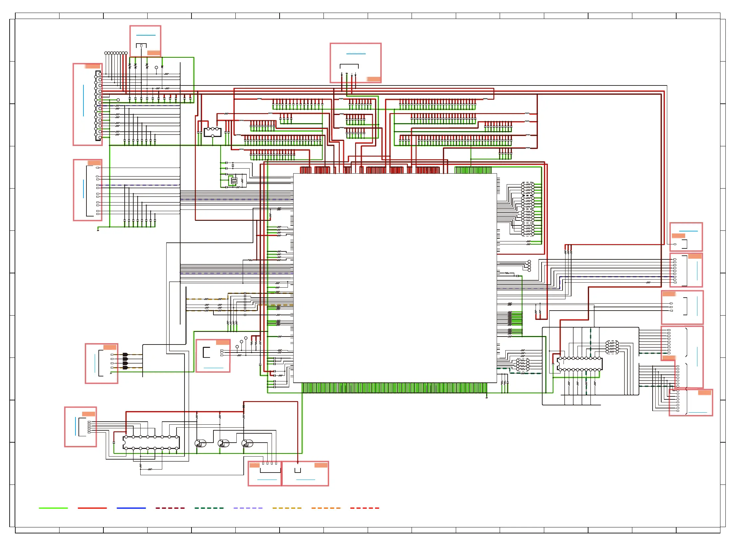
Task: Click the gold dashed legend sample
Action: coord(287,508)
